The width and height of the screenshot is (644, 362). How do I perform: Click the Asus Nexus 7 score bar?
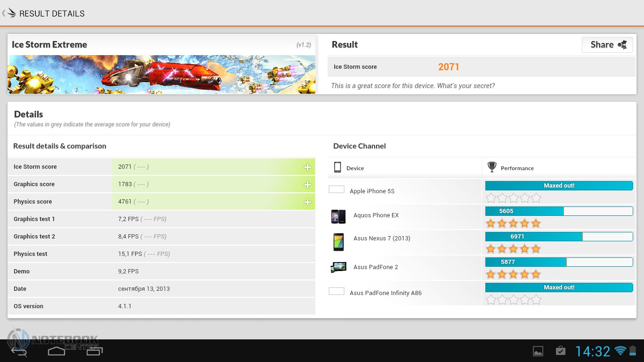(x=559, y=237)
